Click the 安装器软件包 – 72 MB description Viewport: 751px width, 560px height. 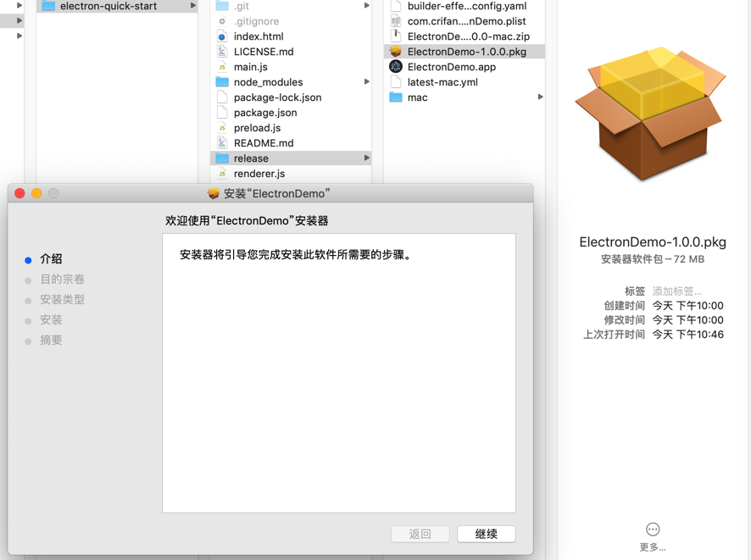pos(653,259)
